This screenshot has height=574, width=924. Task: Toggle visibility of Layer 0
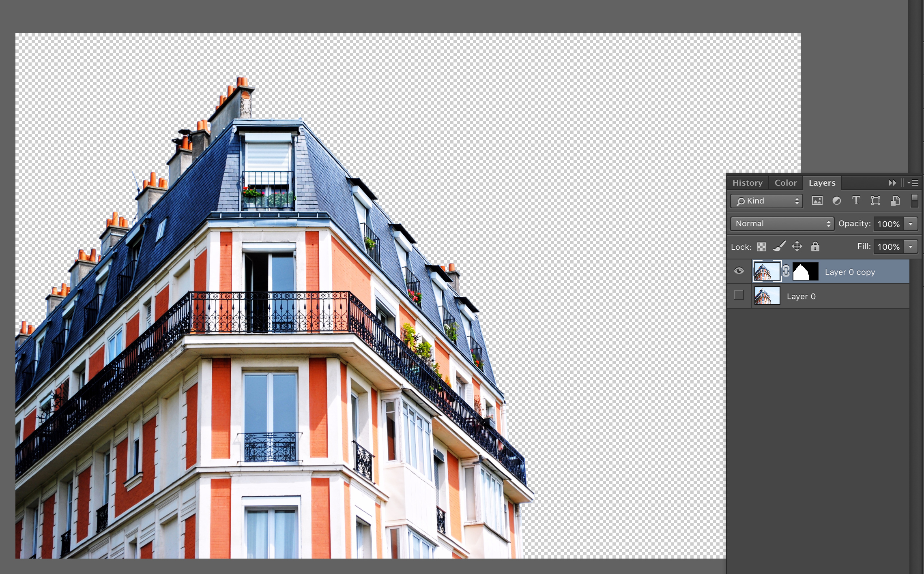(739, 296)
